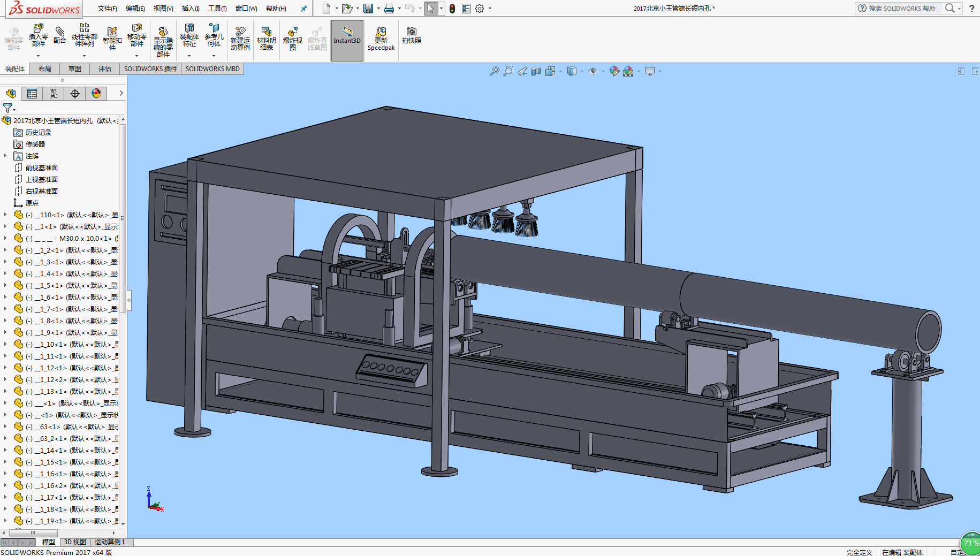This screenshot has width=980, height=556.
Task: Switch to the 评估 ribbon tab
Action: click(x=104, y=69)
